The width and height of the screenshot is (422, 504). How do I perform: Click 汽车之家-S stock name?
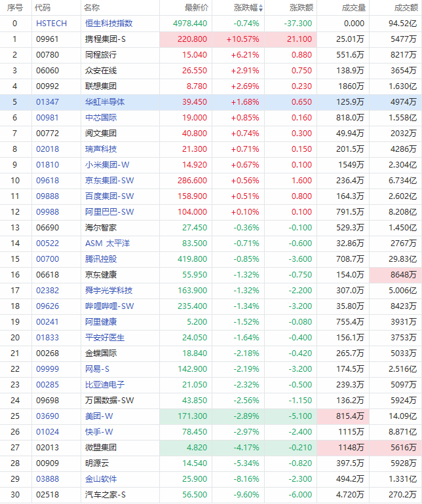105,495
